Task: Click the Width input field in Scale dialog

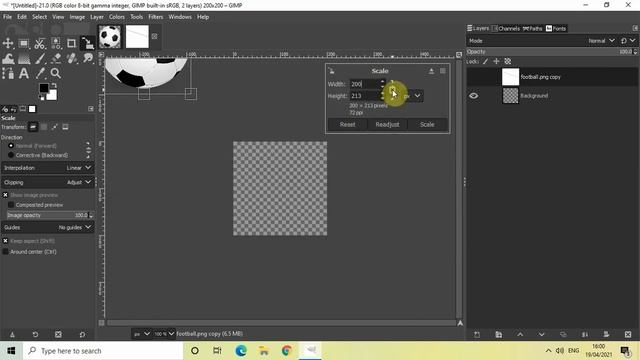Action: pyautogui.click(x=364, y=84)
